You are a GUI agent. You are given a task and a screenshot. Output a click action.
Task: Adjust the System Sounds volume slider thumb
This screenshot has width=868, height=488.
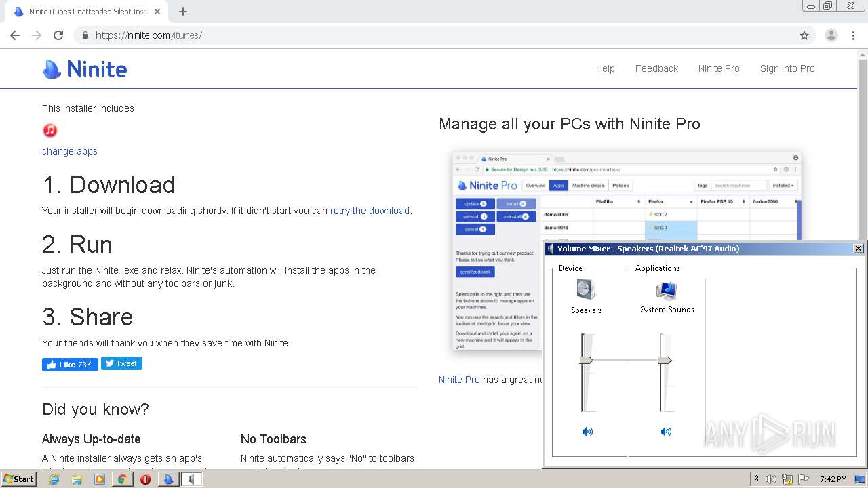click(x=665, y=360)
